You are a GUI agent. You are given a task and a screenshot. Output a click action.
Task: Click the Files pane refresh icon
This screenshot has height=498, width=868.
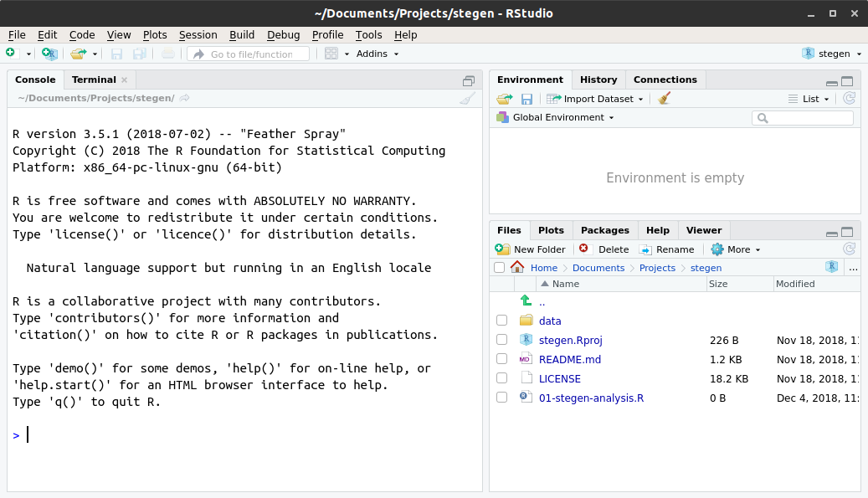coord(849,249)
